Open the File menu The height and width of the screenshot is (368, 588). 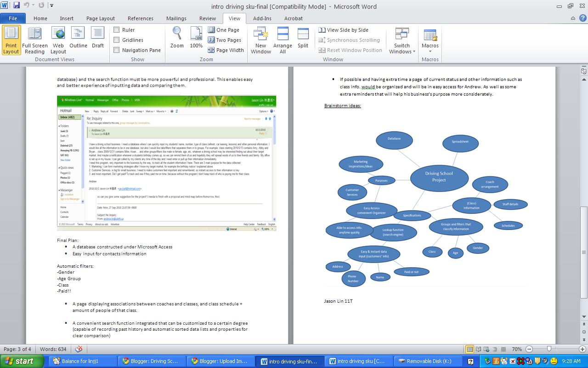tap(13, 18)
